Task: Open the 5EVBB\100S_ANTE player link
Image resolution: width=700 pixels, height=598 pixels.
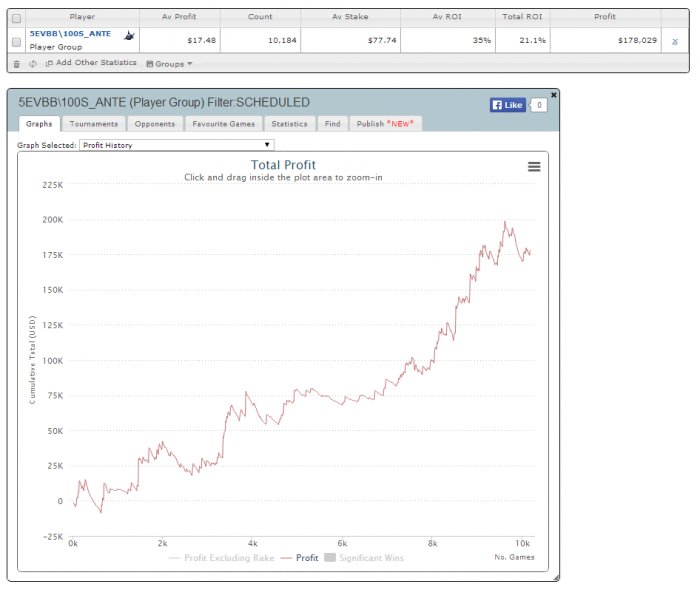Action: click(x=70, y=33)
